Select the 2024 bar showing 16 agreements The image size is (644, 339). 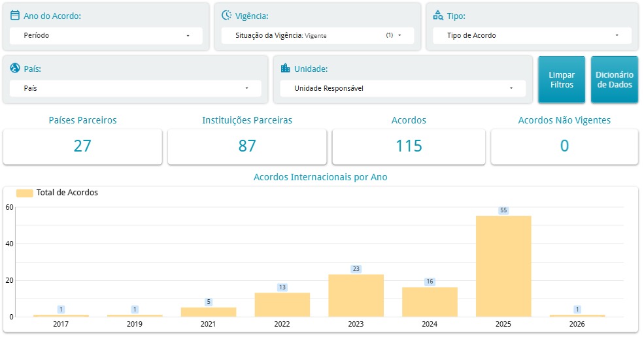[x=430, y=302]
